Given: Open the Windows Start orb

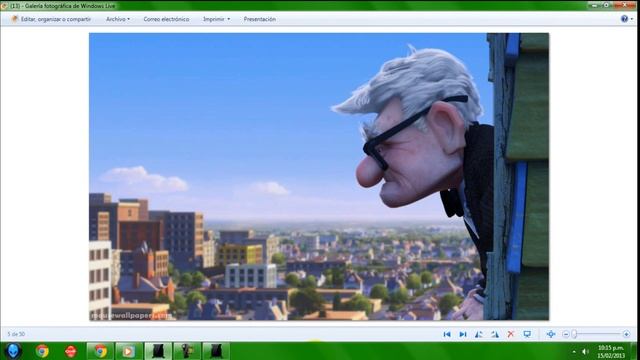Looking at the screenshot, I should (x=13, y=351).
